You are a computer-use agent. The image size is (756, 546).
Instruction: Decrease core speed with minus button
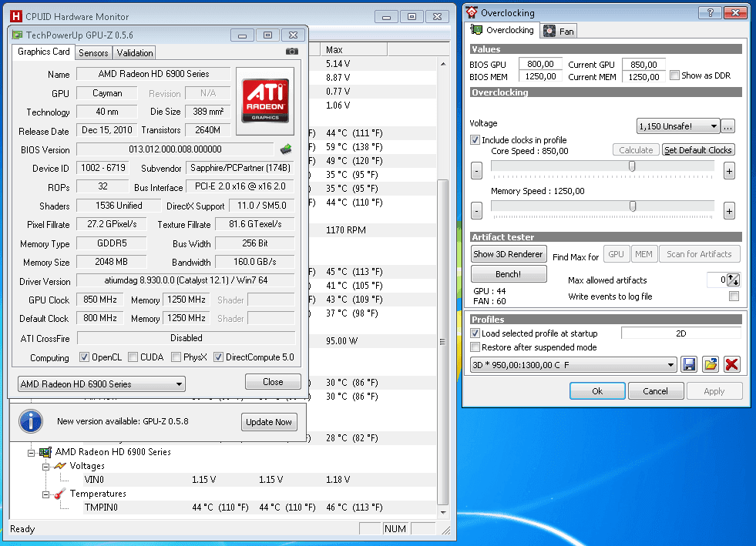[x=476, y=171]
